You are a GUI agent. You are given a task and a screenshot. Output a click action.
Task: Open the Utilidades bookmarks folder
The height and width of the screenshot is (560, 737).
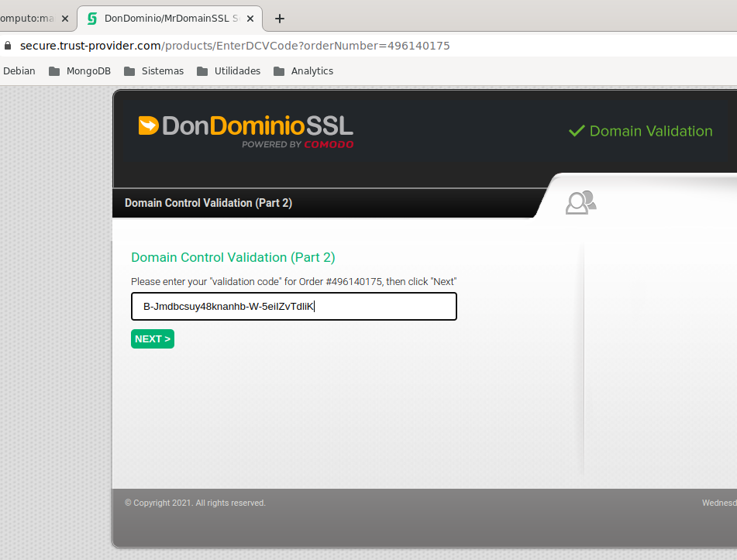click(229, 71)
